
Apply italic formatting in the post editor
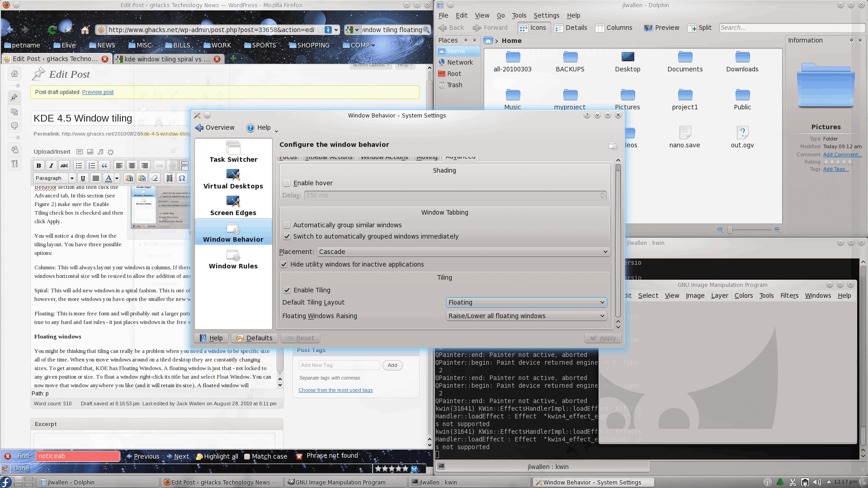[52, 165]
